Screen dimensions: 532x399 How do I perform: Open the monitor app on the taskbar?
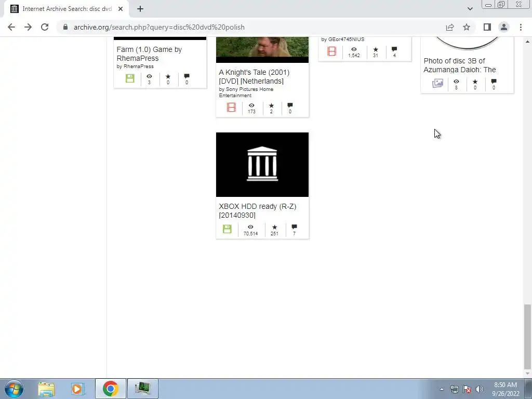pos(142,389)
